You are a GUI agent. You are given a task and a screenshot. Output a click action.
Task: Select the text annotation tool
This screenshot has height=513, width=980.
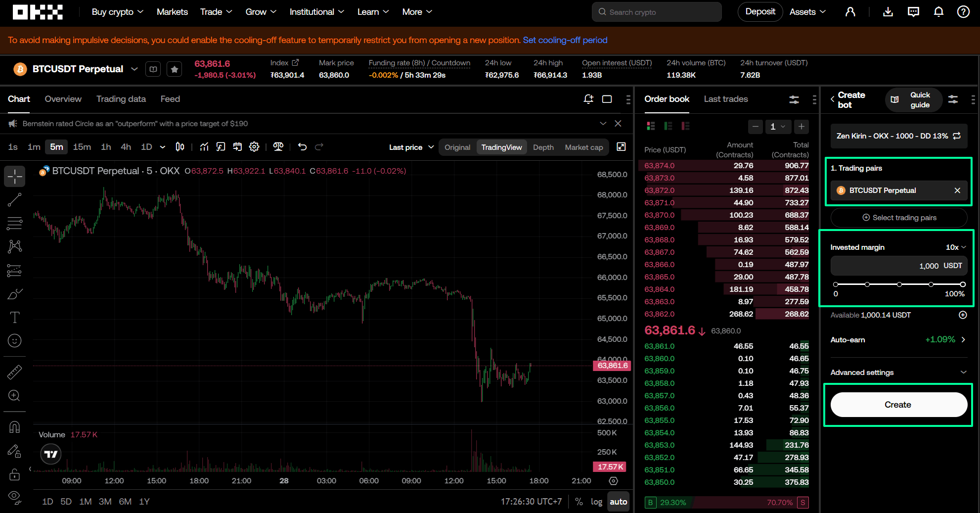[14, 318]
